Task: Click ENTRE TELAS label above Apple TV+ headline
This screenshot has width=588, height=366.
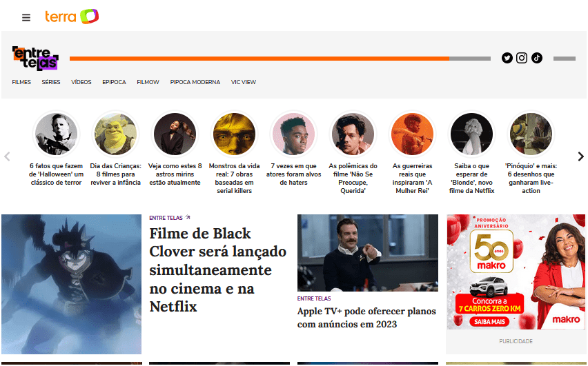Action: (x=314, y=298)
